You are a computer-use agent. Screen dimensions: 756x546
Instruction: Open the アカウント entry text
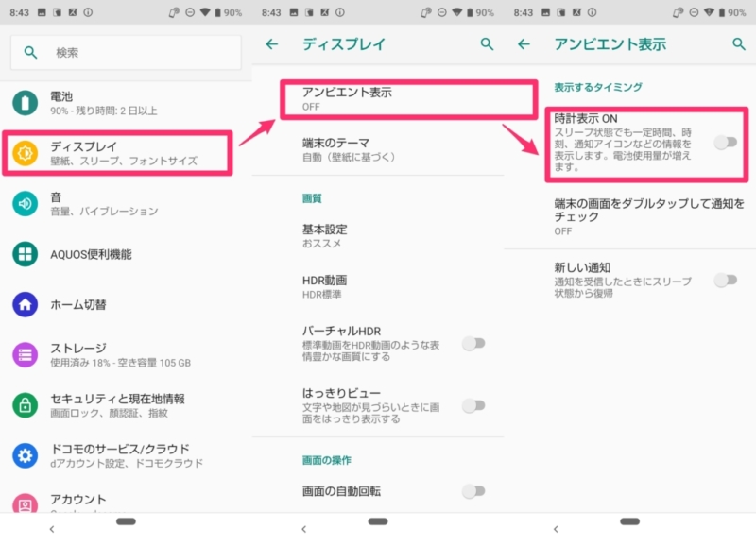pyautogui.click(x=78, y=500)
